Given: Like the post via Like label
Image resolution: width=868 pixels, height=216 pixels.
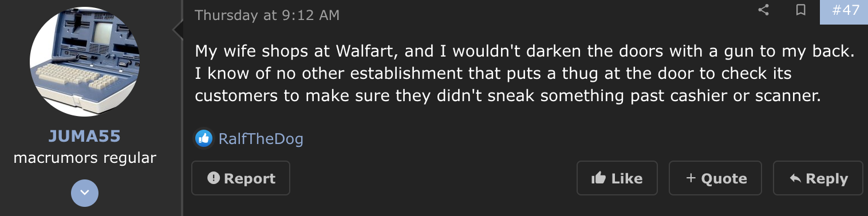Looking at the screenshot, I should pos(627,178).
